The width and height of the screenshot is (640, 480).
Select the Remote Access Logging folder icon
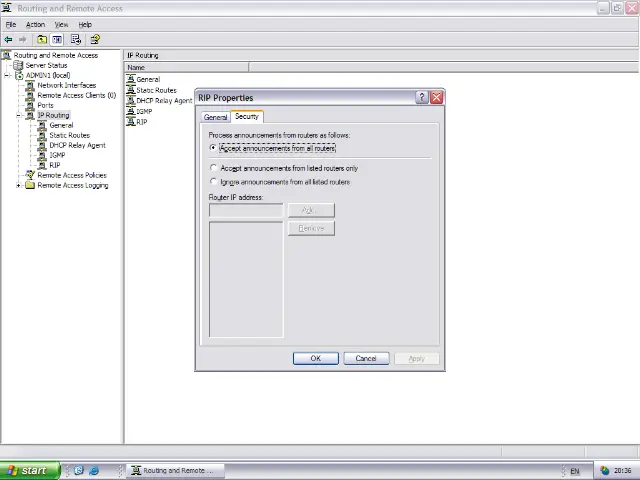point(30,185)
